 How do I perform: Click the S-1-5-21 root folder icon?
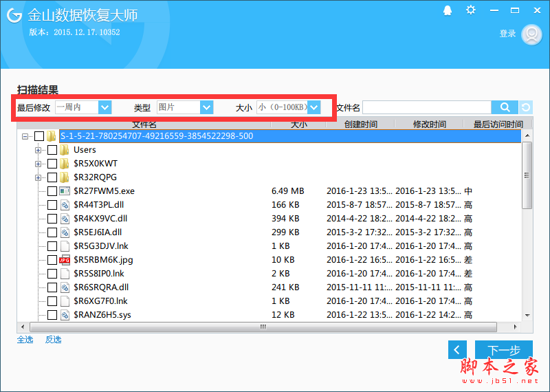(51, 136)
